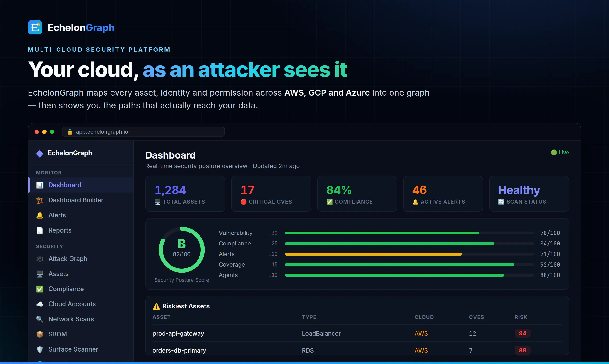Click the Network Scans magnifier icon
The width and height of the screenshot is (609, 364).
[40, 319]
